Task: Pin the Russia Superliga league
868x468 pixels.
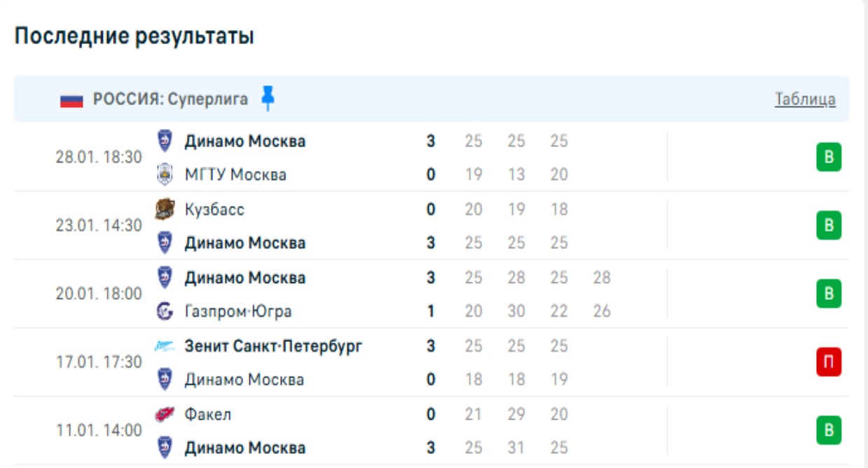Action: [268, 99]
